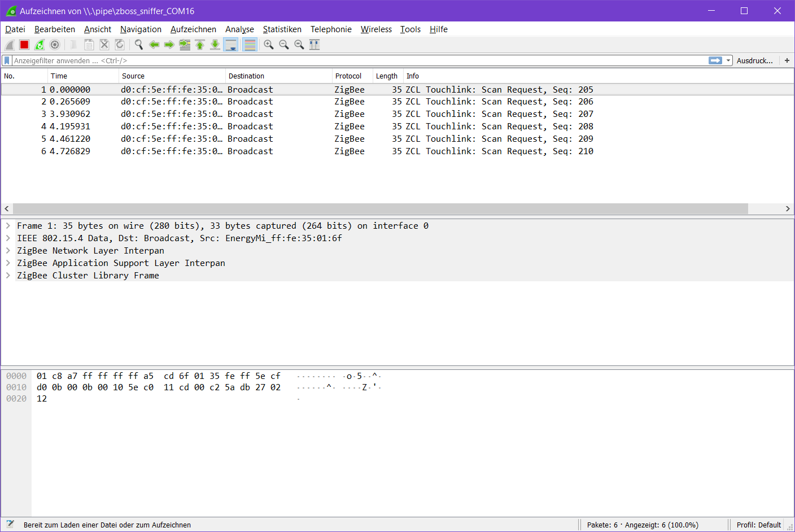The height and width of the screenshot is (532, 795).
Task: Click the open capture file icon
Action: click(x=73, y=45)
